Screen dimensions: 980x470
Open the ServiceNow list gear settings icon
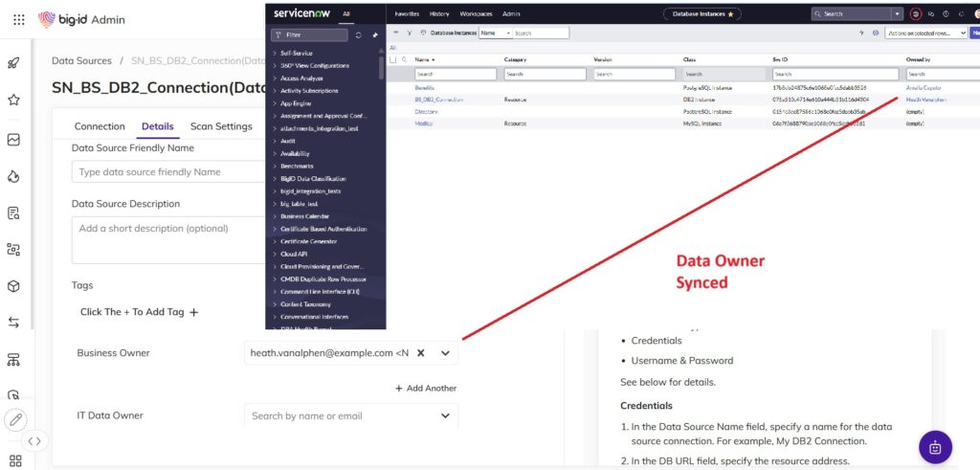(x=876, y=33)
